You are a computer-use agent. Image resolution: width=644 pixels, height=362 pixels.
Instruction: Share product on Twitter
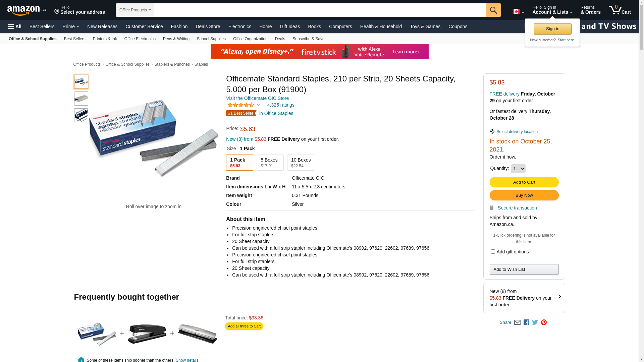(535, 322)
